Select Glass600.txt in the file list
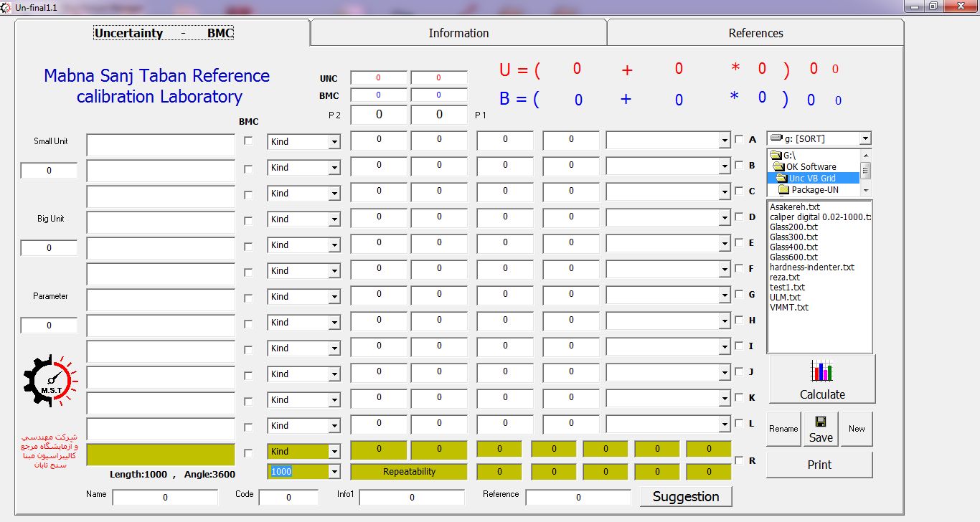 click(x=793, y=257)
